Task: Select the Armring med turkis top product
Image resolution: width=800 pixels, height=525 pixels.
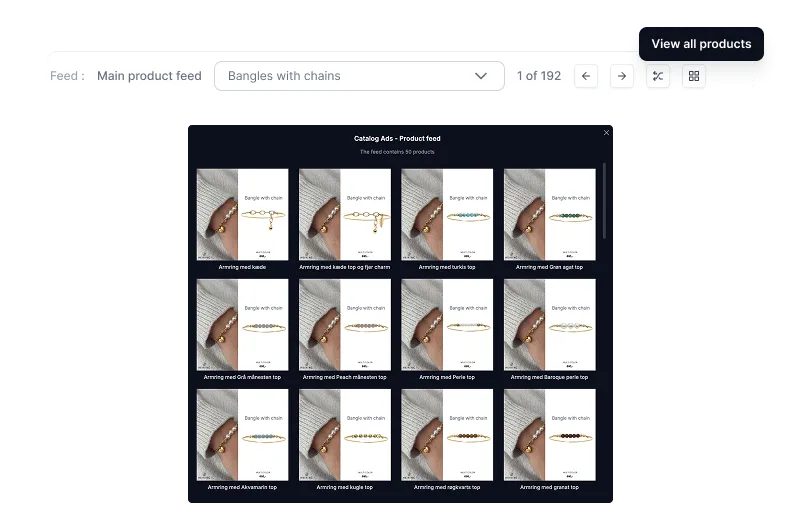Action: point(447,214)
